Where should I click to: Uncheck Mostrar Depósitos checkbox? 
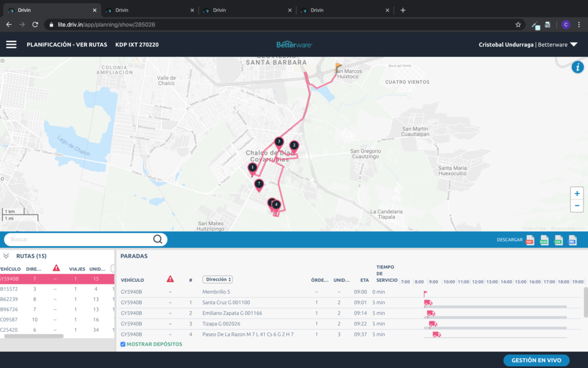pos(123,344)
